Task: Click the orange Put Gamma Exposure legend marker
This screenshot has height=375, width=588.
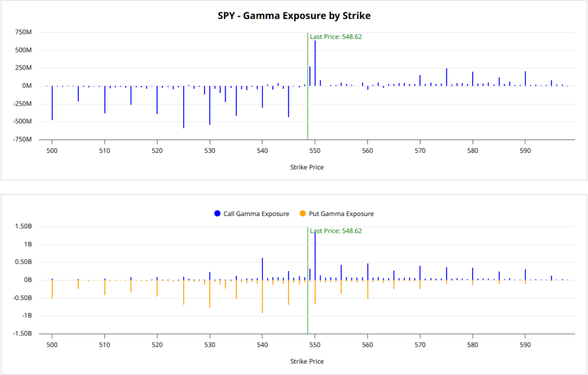Action: [303, 214]
